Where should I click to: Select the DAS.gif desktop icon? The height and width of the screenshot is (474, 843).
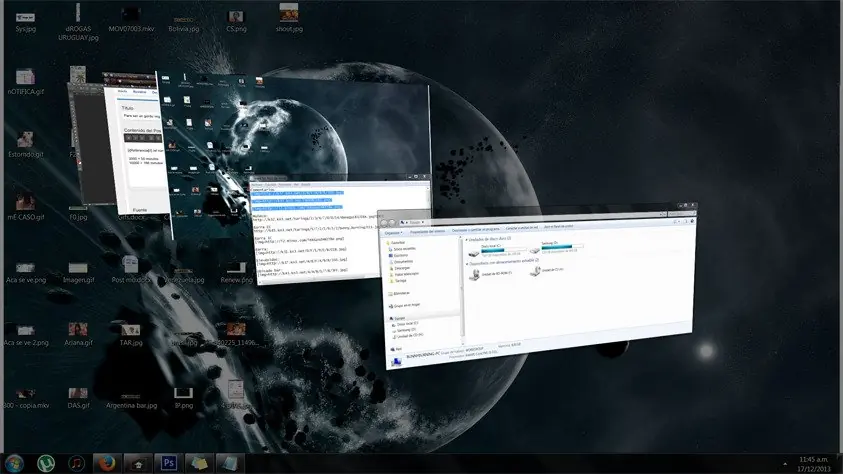click(x=78, y=397)
